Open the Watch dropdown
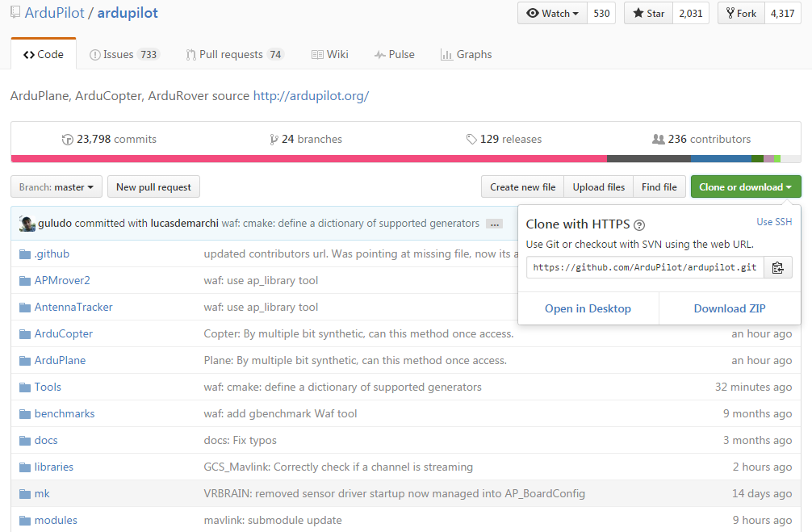Image resolution: width=812 pixels, height=532 pixels. click(553, 14)
